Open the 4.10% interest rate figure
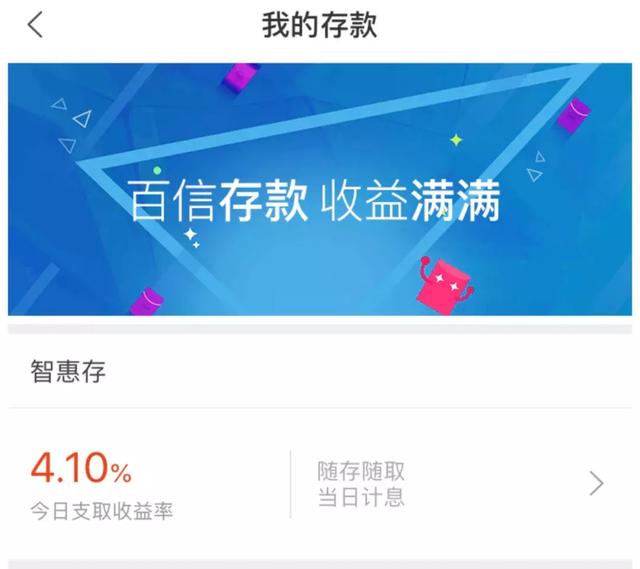640x569 pixels. point(81,468)
